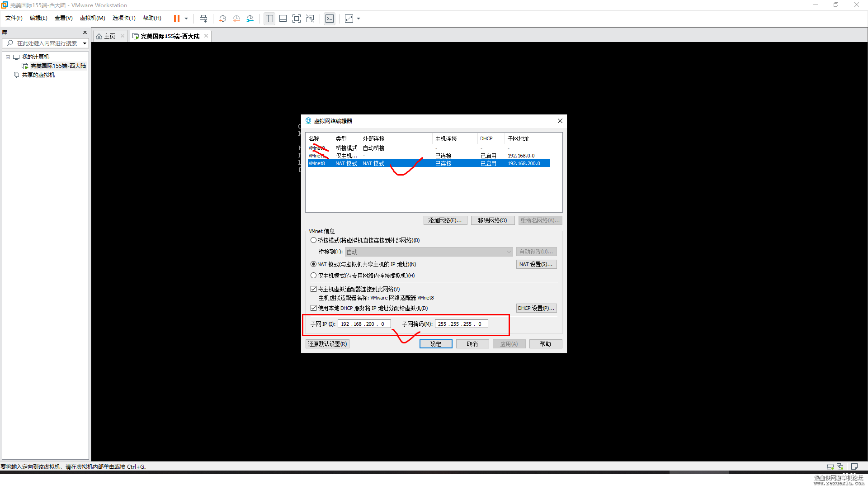
Task: Click the 帮助 button in the dialog
Action: [x=546, y=344]
